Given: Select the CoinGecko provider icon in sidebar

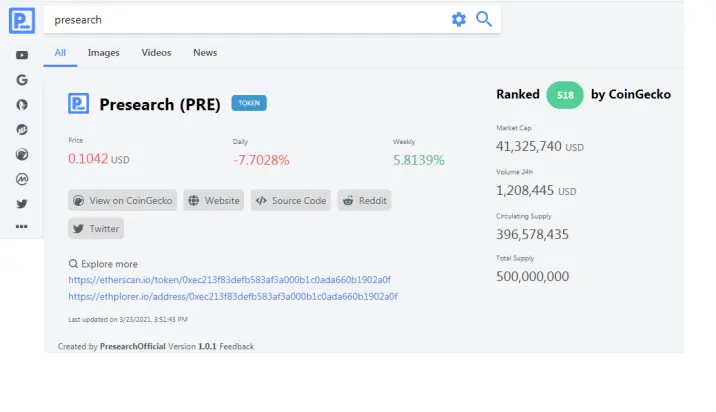Looking at the screenshot, I should click(22, 154).
